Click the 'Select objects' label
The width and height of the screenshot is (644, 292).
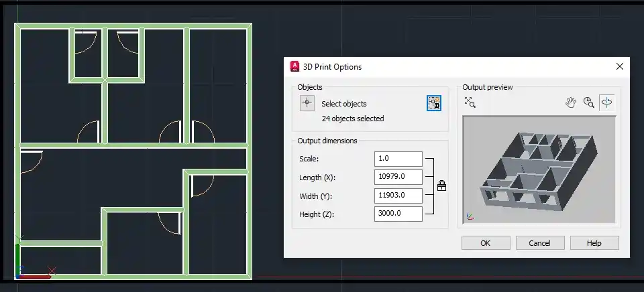coord(343,104)
